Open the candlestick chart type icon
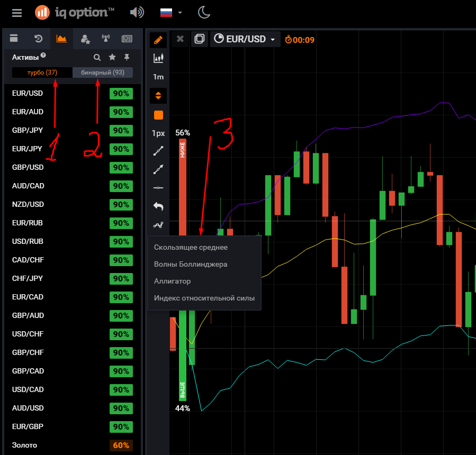This screenshot has width=476, height=455. point(158,58)
